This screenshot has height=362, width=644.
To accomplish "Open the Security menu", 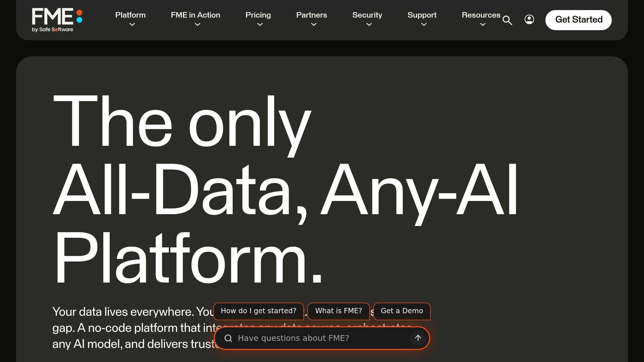I will click(367, 15).
